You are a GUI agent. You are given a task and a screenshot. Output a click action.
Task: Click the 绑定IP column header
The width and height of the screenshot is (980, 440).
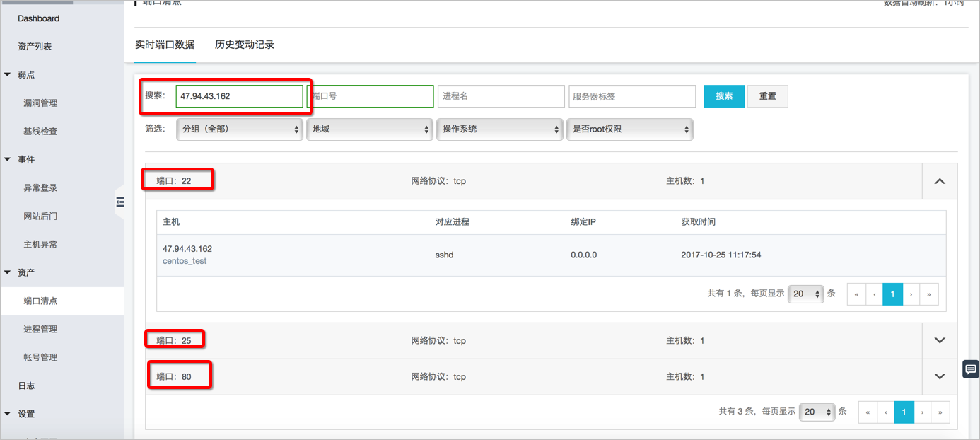[584, 222]
